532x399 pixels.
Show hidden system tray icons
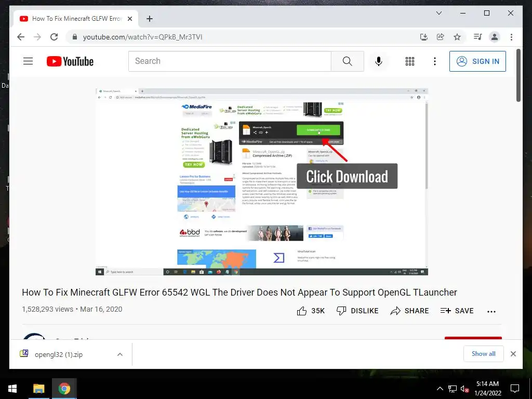click(440, 389)
